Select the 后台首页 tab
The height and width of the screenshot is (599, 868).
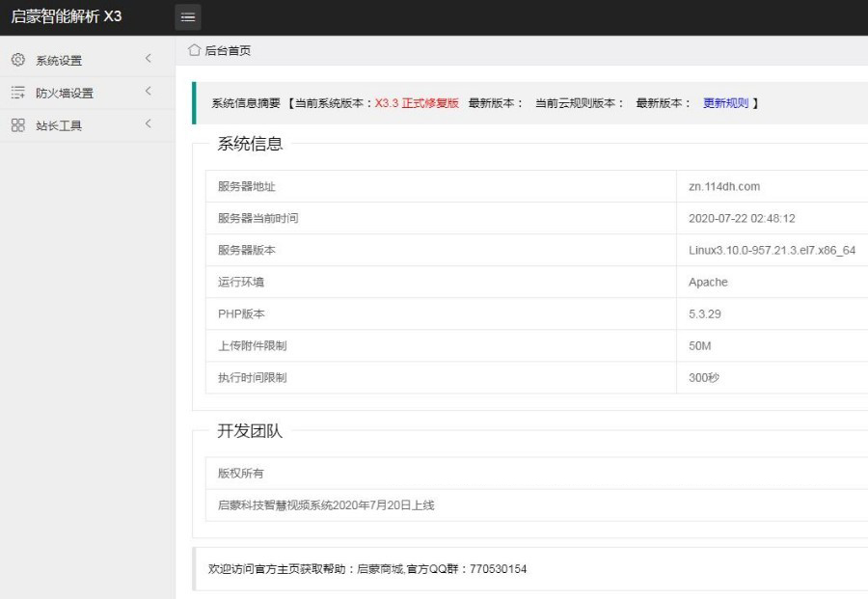coord(228,51)
